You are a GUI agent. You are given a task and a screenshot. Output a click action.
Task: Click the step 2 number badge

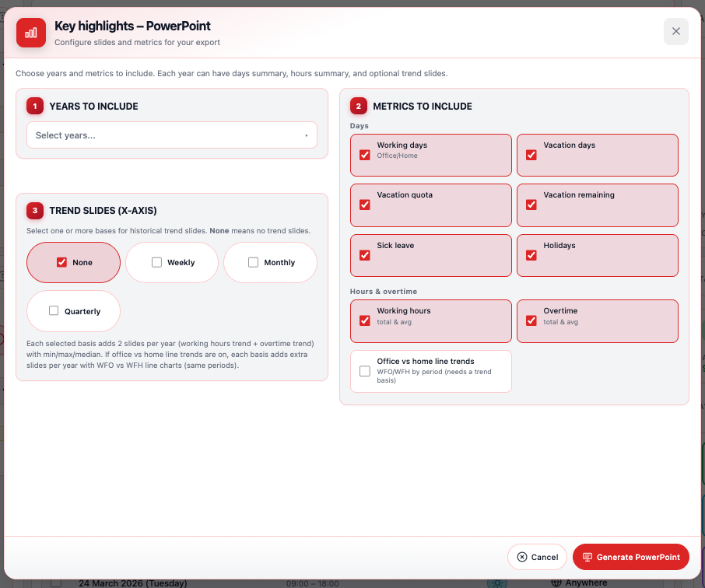[x=359, y=107]
